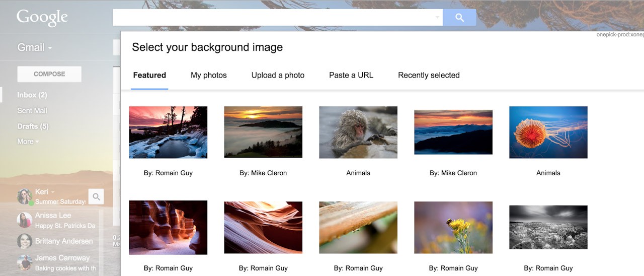Open search options dropdown arrow

[x=437, y=18]
